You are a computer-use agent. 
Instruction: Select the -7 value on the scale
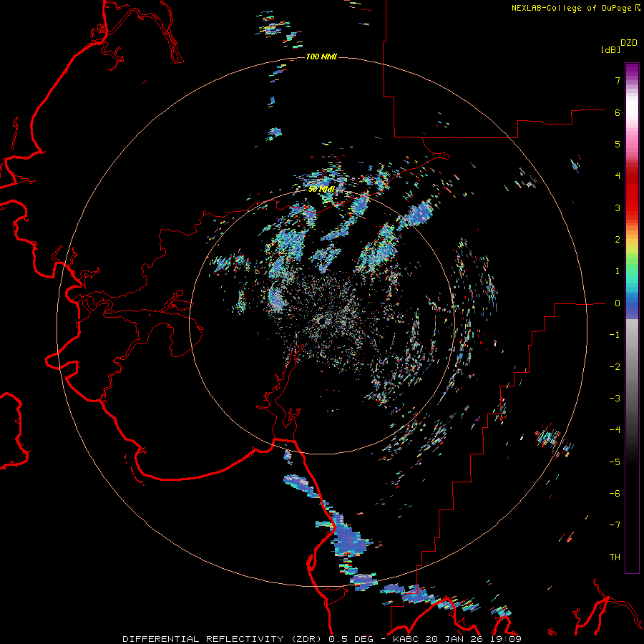coord(615,525)
